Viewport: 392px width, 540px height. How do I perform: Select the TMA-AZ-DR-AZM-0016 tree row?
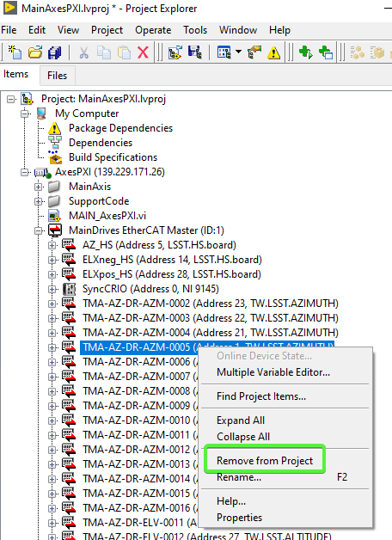[x=139, y=508]
